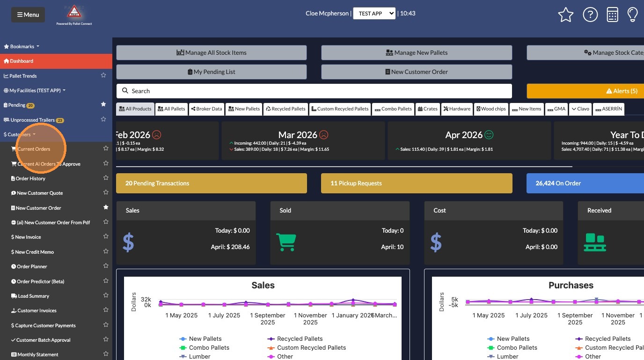The image size is (644, 360).
Task: Click Manage All Stock Items button
Action: coord(212,52)
